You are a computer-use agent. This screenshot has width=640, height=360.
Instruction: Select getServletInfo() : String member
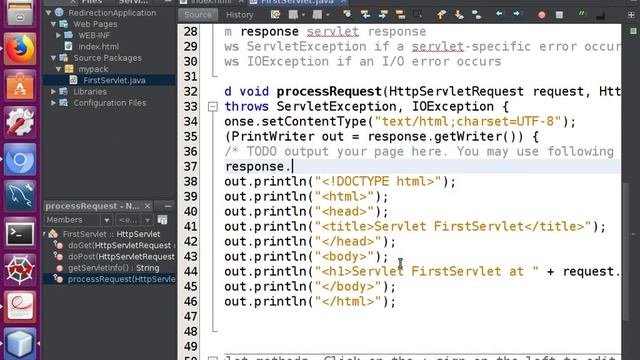point(113,268)
